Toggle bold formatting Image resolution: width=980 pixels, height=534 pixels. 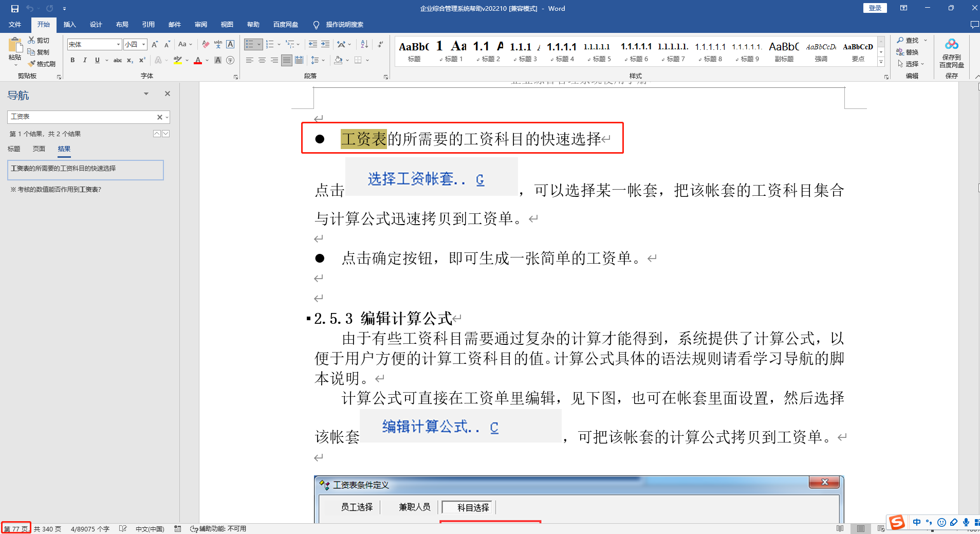[72, 60]
